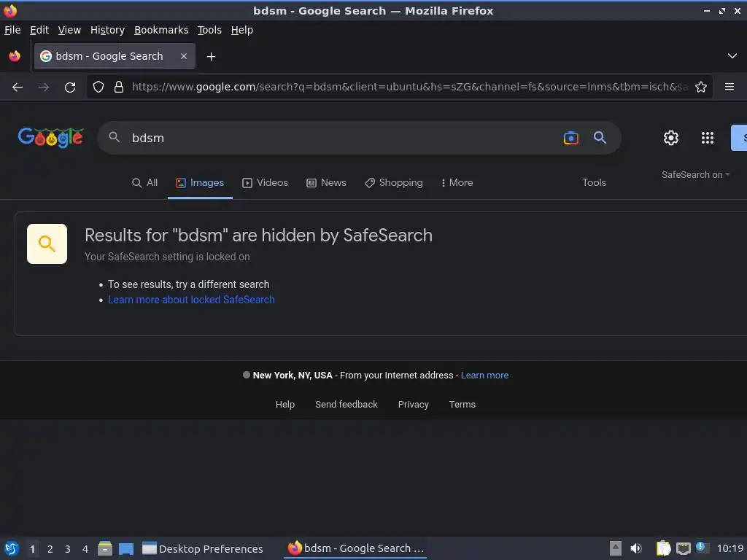Expand the More search categories menu
The image size is (747, 560).
coord(457,183)
